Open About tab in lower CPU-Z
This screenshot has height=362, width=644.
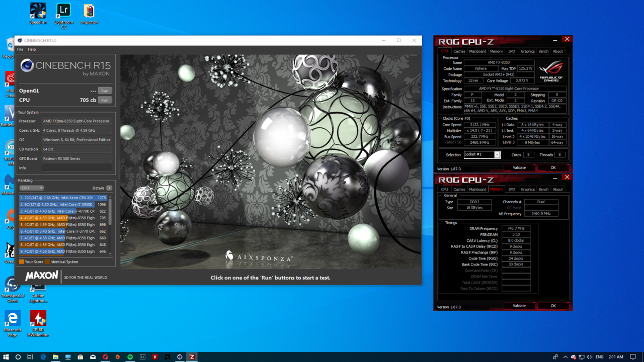click(x=557, y=190)
